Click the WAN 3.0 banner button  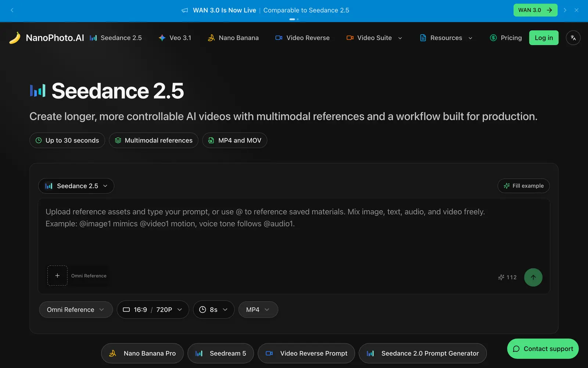(x=535, y=10)
